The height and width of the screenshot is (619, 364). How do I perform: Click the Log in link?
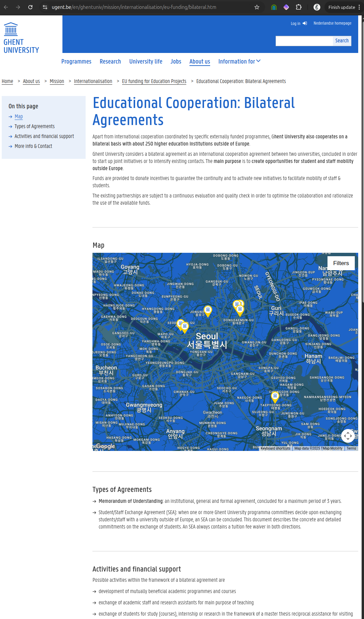pos(299,24)
